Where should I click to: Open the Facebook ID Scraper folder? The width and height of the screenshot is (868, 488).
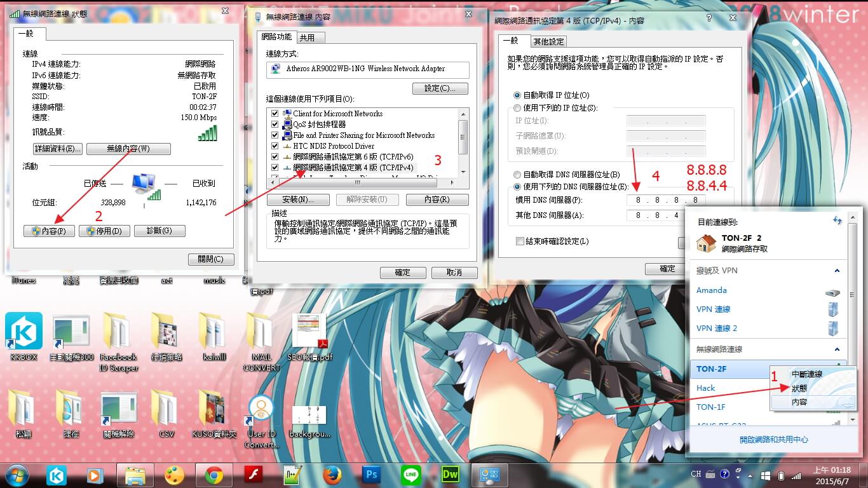118,342
